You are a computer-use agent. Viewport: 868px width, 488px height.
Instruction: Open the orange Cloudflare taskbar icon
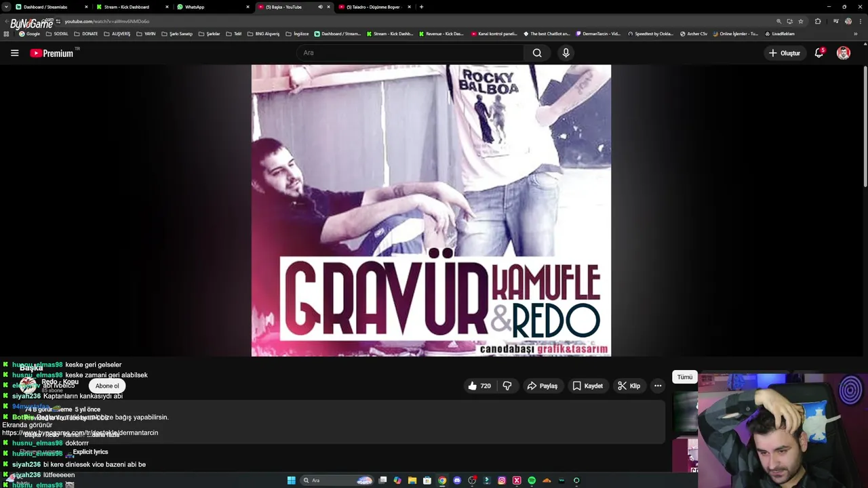pos(547,481)
